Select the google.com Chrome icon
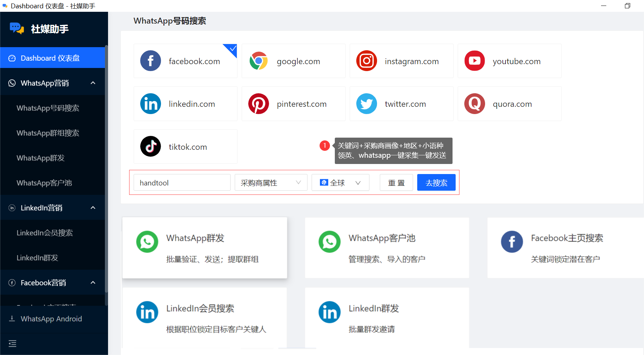The width and height of the screenshot is (644, 355). 259,61
